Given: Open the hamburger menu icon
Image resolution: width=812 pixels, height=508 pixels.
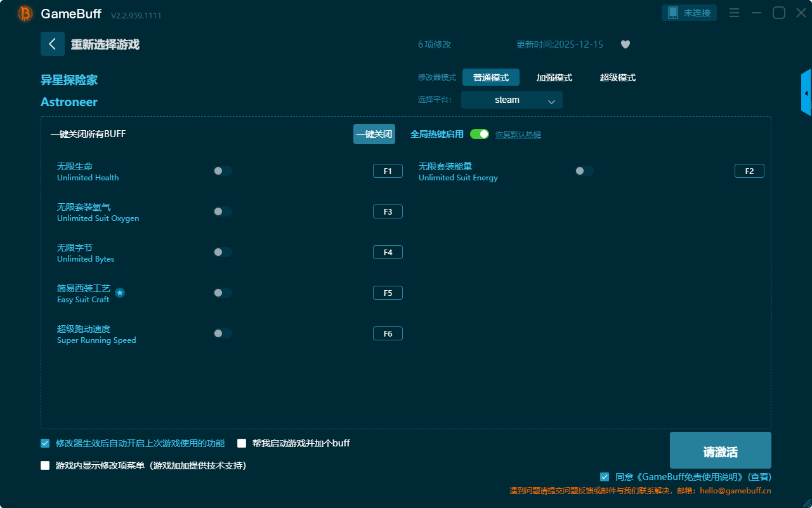Looking at the screenshot, I should pos(734,13).
